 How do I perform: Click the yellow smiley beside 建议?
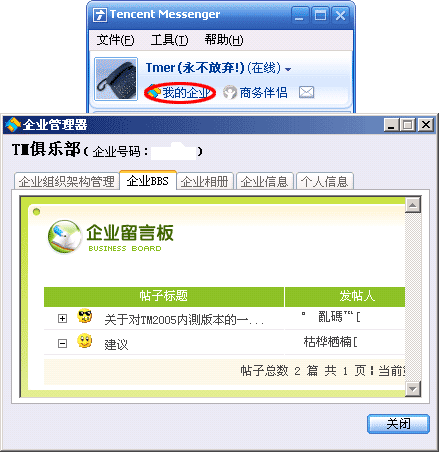click(x=85, y=341)
